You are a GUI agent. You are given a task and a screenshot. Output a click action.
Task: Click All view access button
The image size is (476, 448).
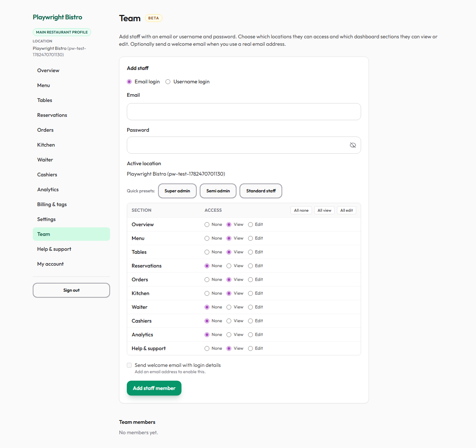pyautogui.click(x=324, y=210)
